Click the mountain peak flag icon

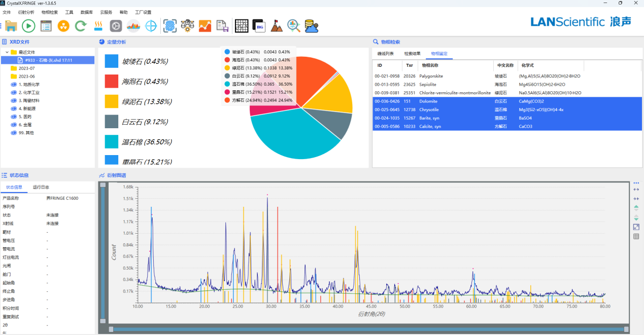point(277,26)
